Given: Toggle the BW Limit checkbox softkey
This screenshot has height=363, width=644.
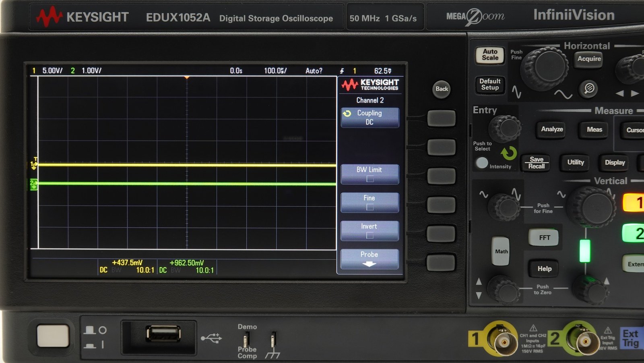Looking at the screenshot, I should (369, 174).
